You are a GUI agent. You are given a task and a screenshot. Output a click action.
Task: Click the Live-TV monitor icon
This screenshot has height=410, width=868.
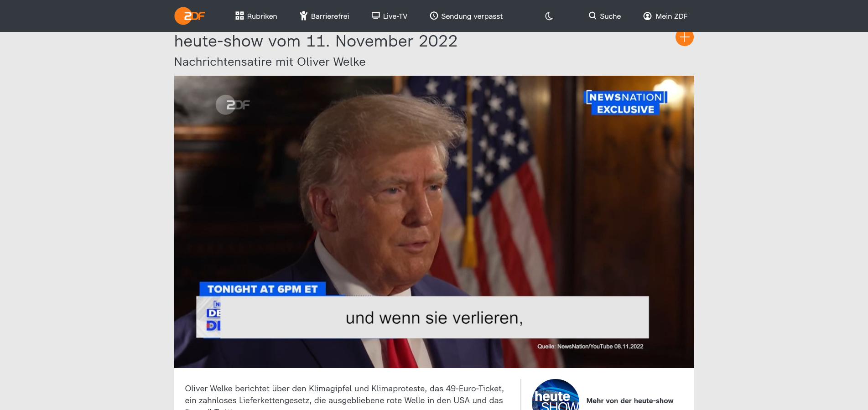[375, 16]
